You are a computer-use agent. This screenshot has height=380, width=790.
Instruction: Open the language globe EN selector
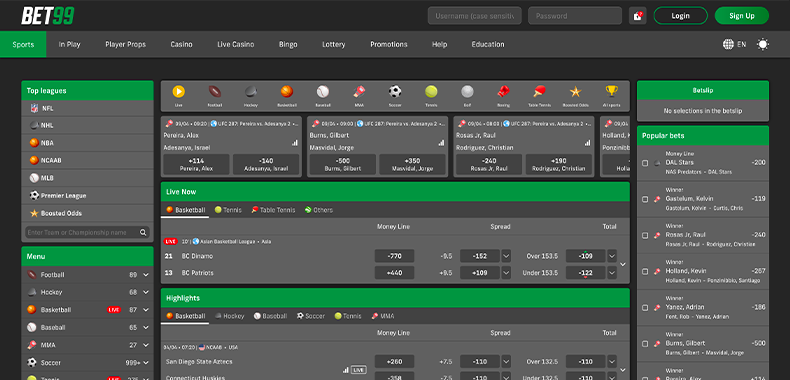734,44
